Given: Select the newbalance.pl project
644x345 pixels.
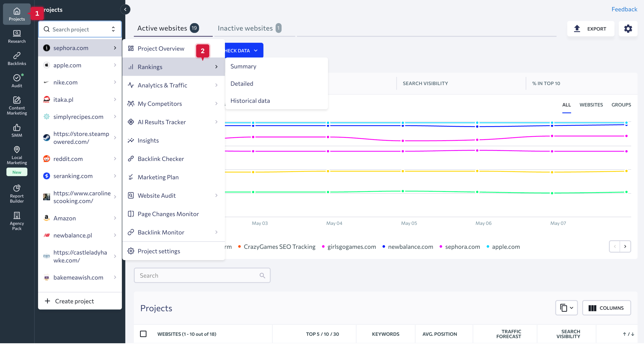Looking at the screenshot, I should click(80, 235).
